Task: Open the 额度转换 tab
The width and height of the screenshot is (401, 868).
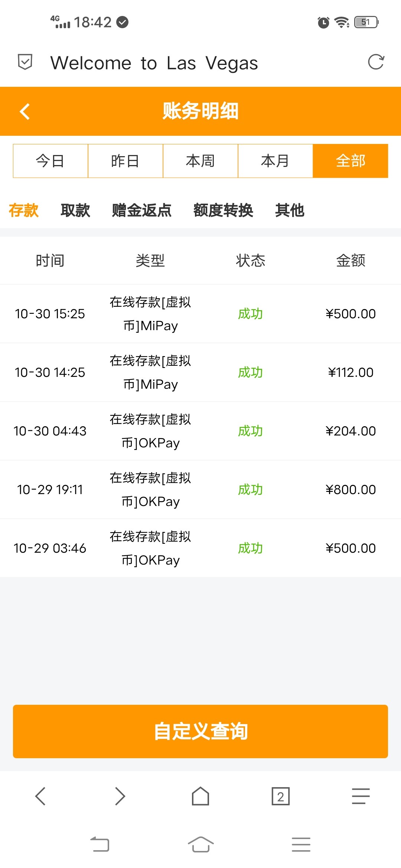Action: [223, 210]
